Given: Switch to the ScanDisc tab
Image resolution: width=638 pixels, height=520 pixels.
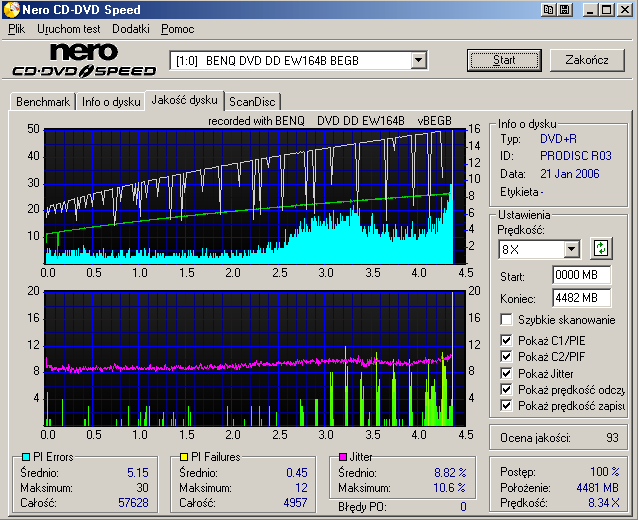Looking at the screenshot, I should [x=252, y=102].
